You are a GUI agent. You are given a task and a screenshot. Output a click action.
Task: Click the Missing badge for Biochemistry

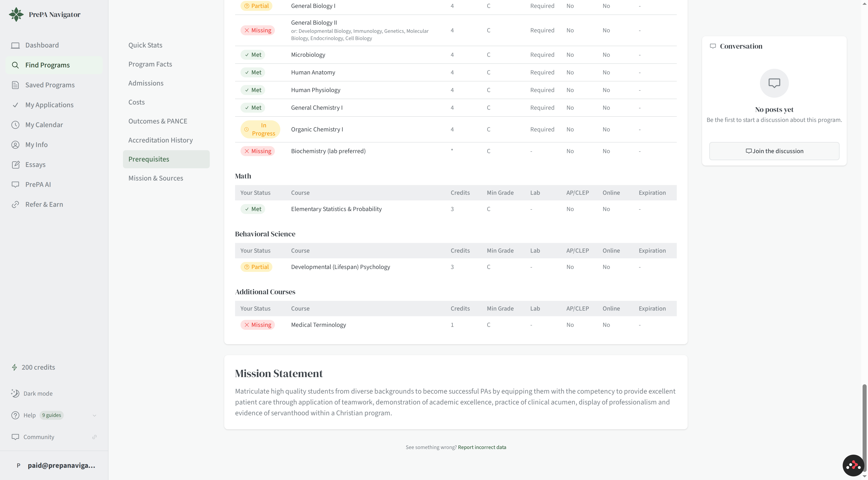[257, 151]
